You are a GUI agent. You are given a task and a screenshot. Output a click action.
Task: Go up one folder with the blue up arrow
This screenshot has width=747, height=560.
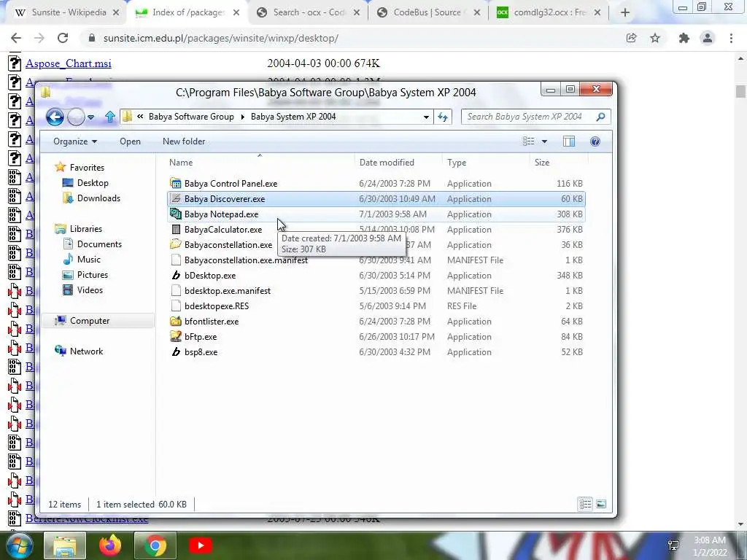(x=110, y=117)
